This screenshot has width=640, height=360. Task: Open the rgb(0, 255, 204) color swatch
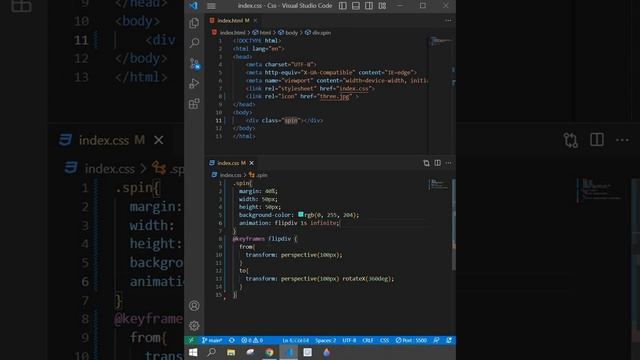(301, 215)
